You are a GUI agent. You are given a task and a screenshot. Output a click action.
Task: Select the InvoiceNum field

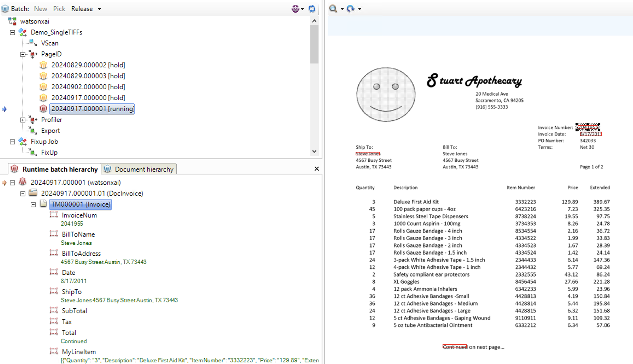click(x=79, y=215)
